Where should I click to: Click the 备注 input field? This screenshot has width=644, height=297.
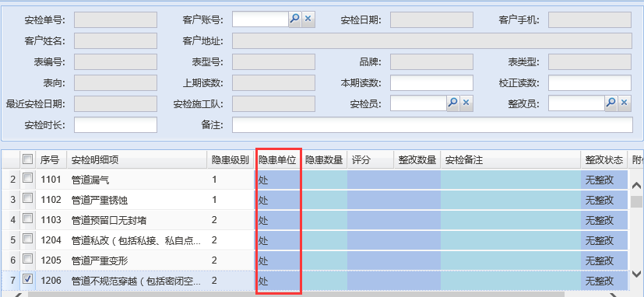pyautogui.click(x=432, y=124)
